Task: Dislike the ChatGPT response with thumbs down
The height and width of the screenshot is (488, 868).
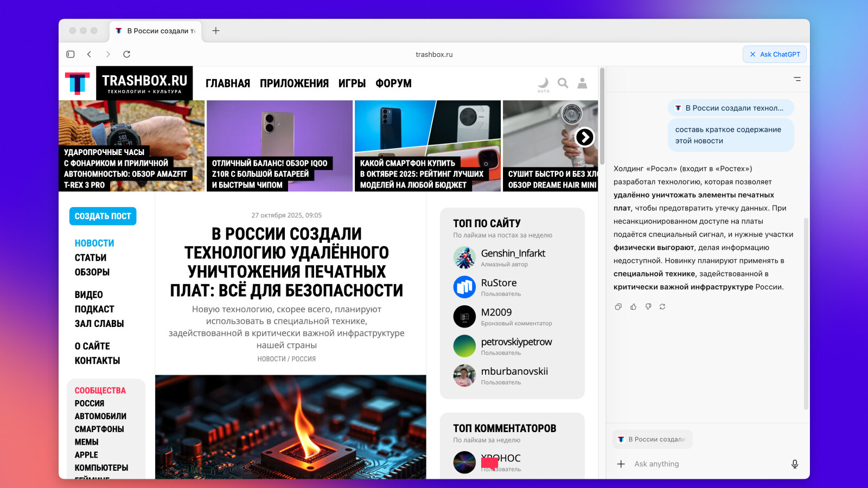Action: (x=648, y=307)
